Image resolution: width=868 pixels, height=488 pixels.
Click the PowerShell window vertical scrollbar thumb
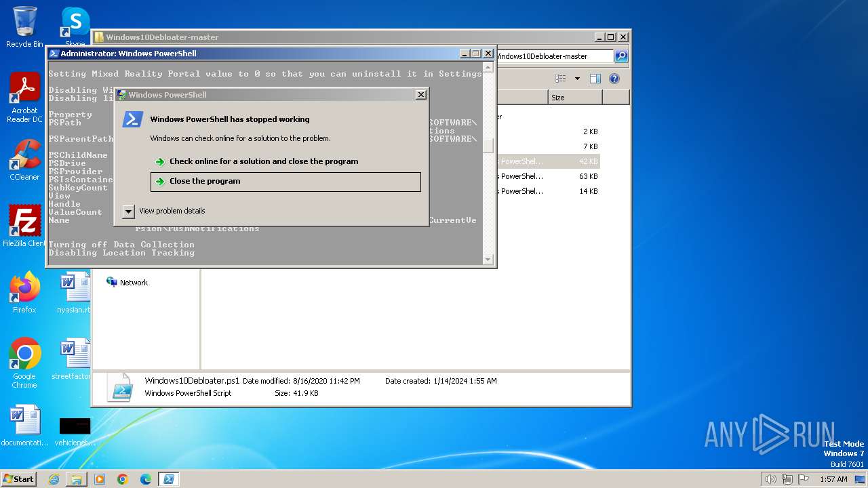(488, 146)
